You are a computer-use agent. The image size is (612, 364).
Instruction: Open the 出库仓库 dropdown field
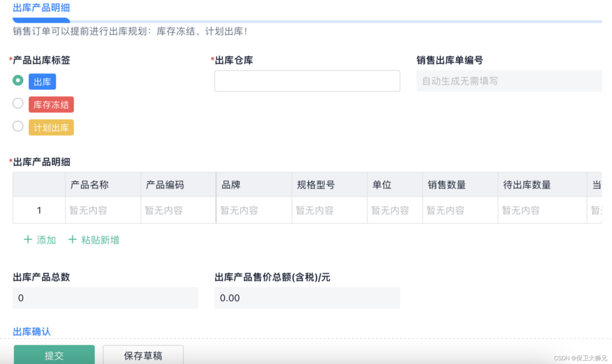[x=307, y=81]
